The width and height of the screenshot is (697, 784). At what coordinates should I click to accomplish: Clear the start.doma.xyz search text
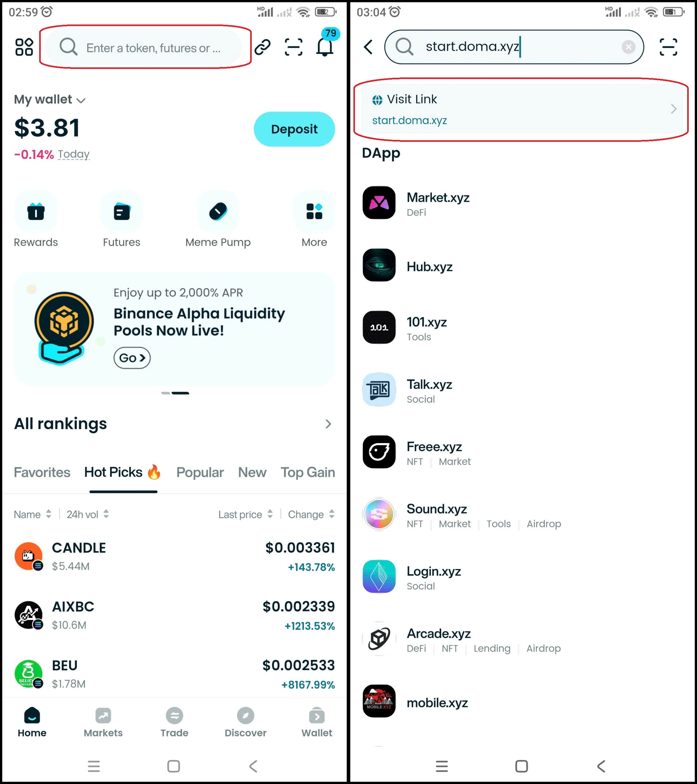point(628,47)
